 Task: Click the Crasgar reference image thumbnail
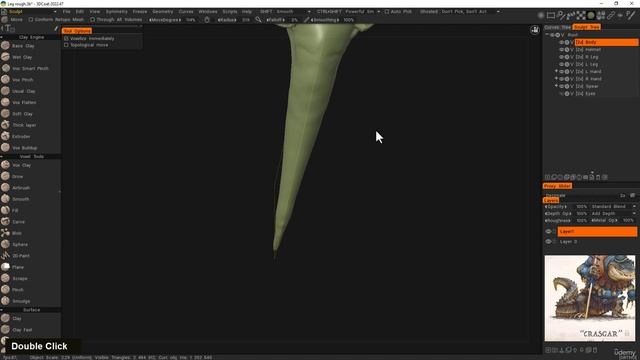(590, 298)
